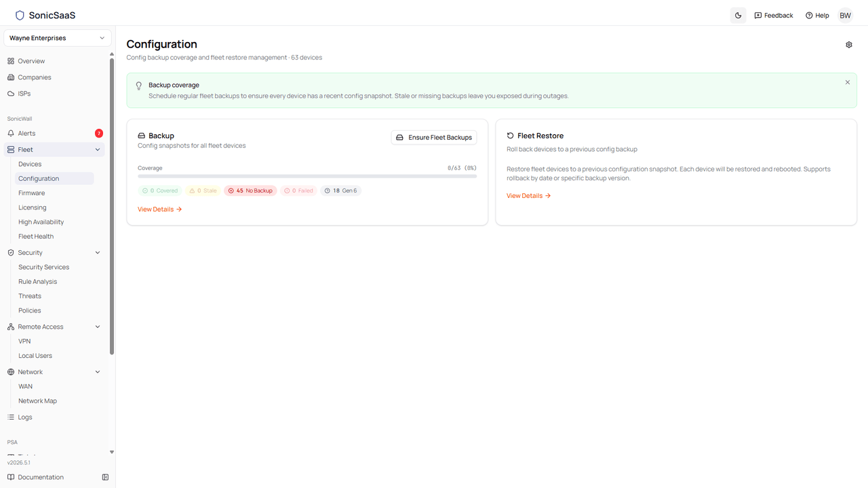
Task: Toggle dark mode moon icon
Action: pyautogui.click(x=738, y=15)
